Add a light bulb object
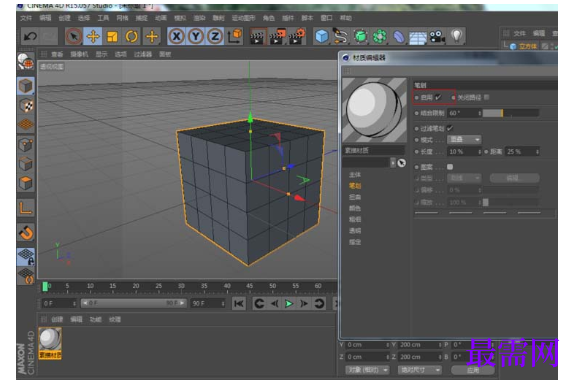Image resolution: width=578 pixels, height=384 pixels. pos(456,36)
